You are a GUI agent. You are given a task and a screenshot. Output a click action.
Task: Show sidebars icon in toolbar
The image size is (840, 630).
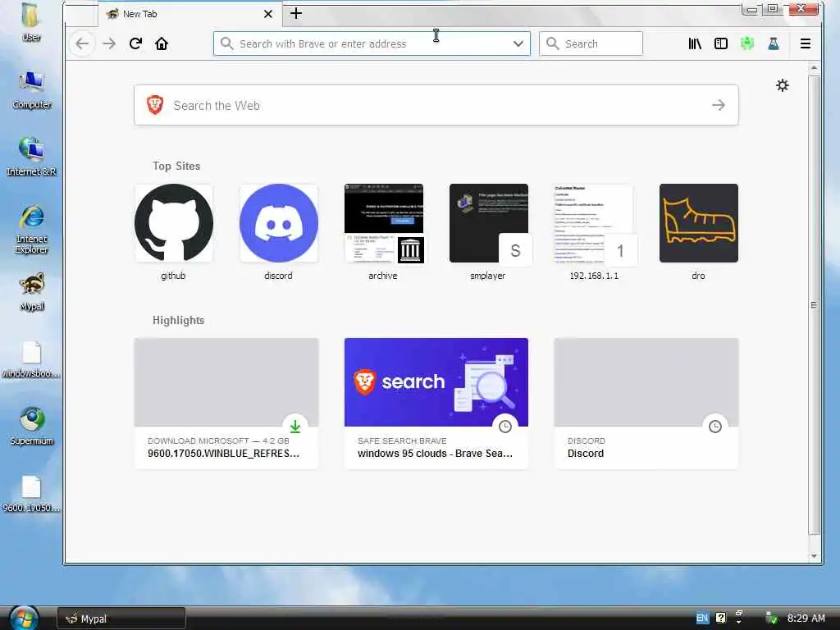point(721,43)
